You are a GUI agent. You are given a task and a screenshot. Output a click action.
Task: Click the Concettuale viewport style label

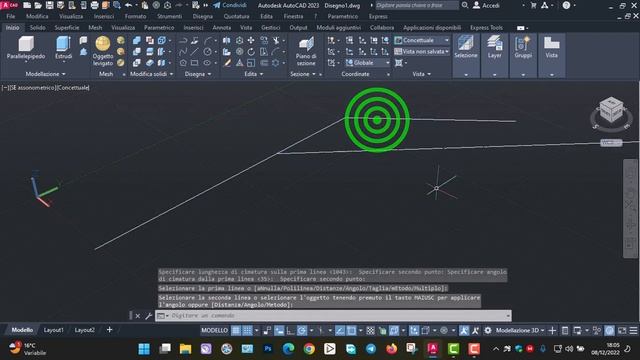pos(74,88)
